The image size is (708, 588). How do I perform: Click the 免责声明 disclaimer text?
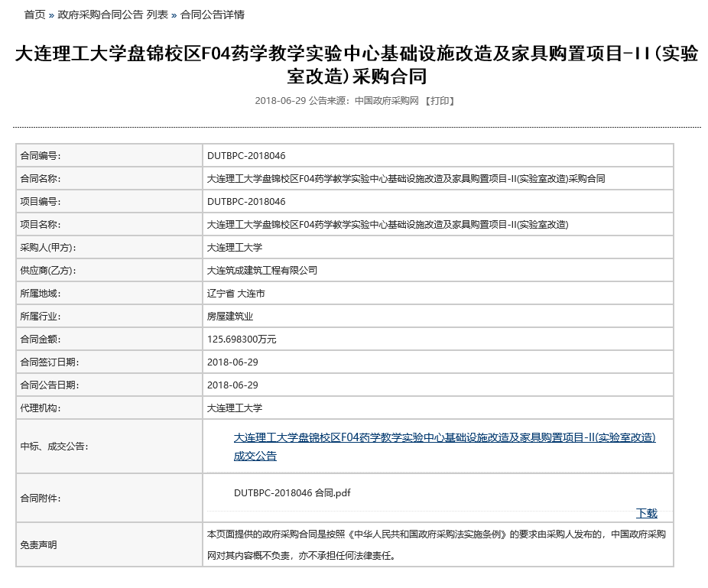coord(436,544)
